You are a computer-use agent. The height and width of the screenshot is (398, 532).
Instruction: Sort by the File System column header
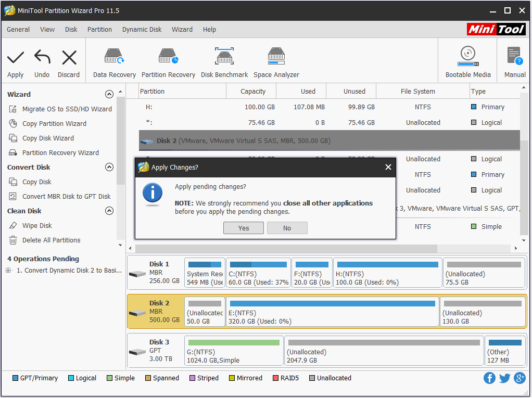coord(423,92)
